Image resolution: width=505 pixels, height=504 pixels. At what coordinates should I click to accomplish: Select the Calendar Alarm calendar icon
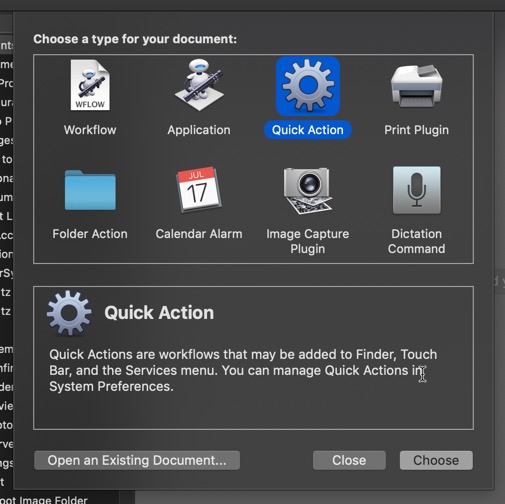pyautogui.click(x=199, y=189)
